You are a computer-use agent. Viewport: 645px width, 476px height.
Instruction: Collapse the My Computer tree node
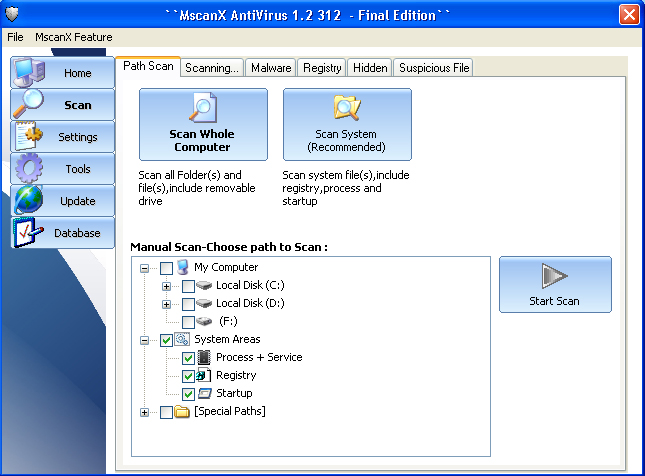coord(144,269)
